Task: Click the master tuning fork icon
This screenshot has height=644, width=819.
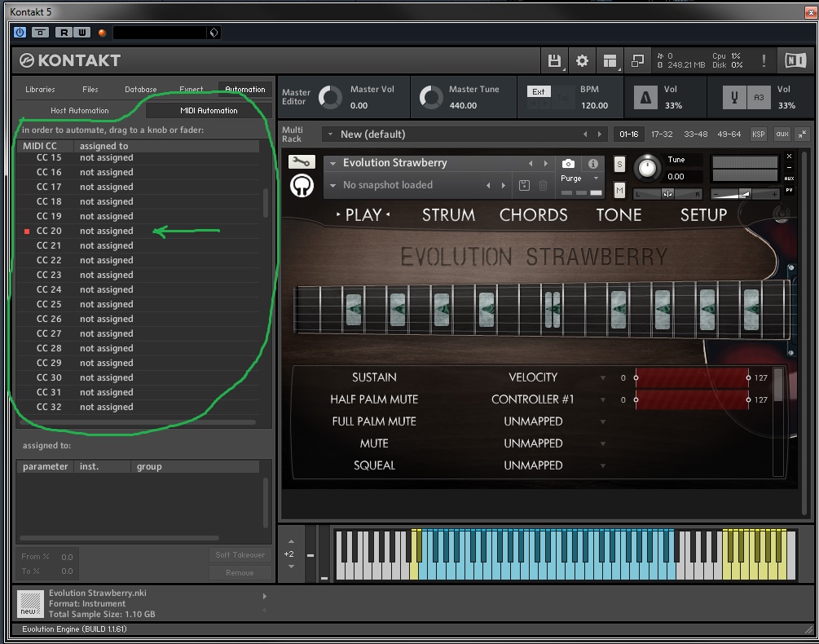Action: point(735,98)
